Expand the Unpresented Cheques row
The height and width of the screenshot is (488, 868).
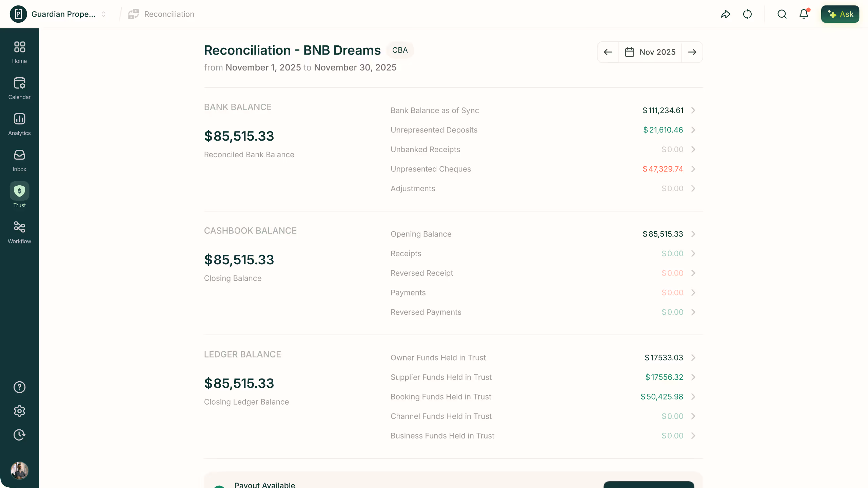[x=693, y=169]
